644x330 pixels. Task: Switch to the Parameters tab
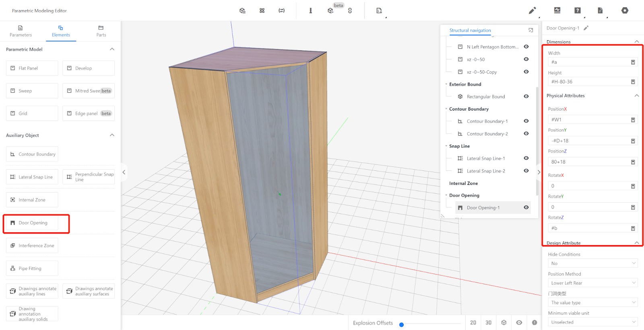click(21, 31)
